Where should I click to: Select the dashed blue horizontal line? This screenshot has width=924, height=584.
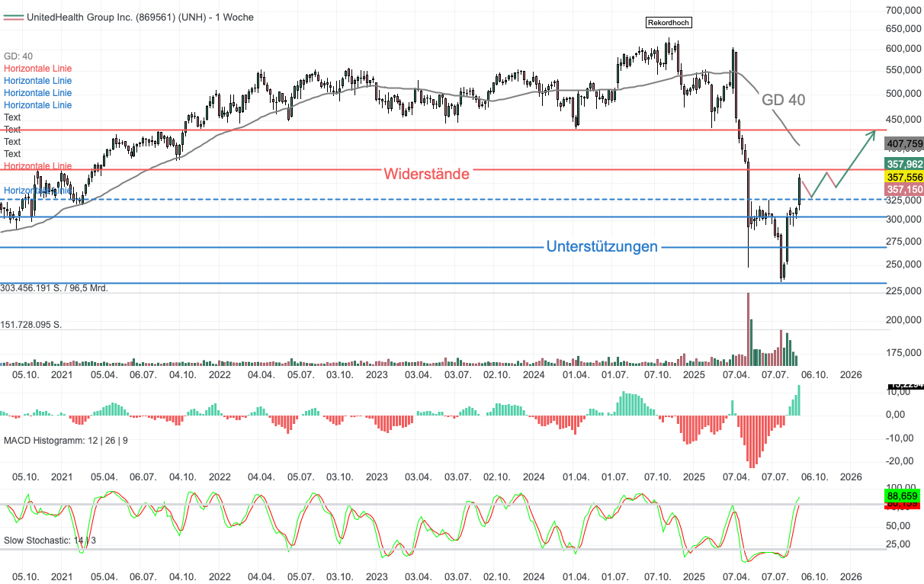[x=442, y=200]
